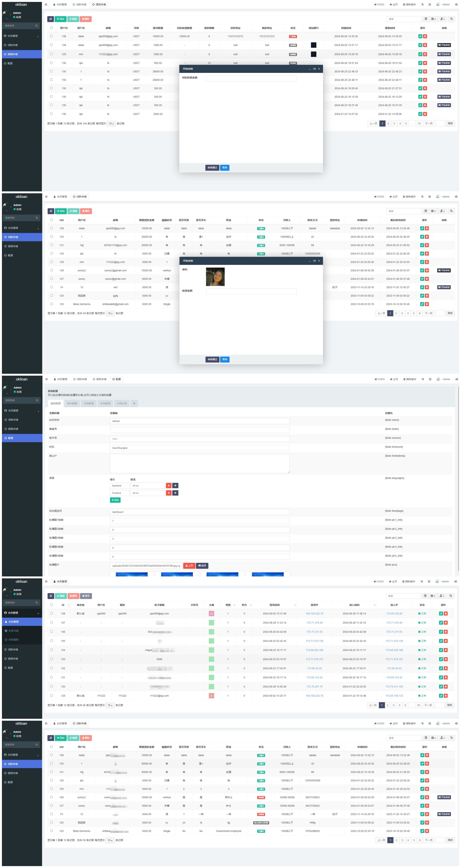Open page-size dropdown beside 总共 96 条记录
This screenshot has width=461, height=868.
click(110, 705)
